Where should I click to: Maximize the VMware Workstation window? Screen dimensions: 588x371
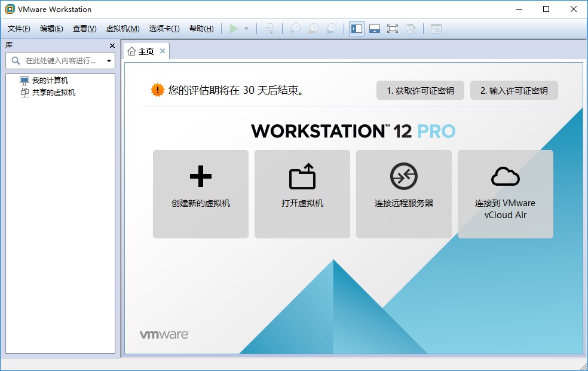coord(546,9)
